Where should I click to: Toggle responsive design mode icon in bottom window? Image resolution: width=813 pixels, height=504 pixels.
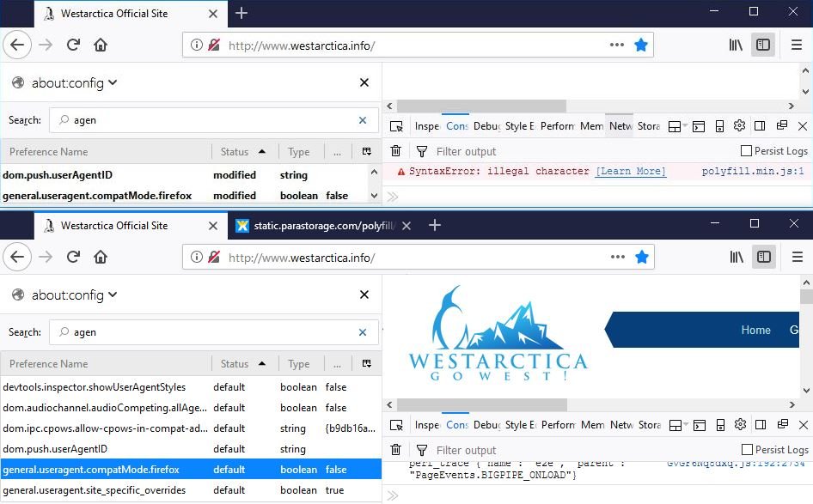point(719,425)
